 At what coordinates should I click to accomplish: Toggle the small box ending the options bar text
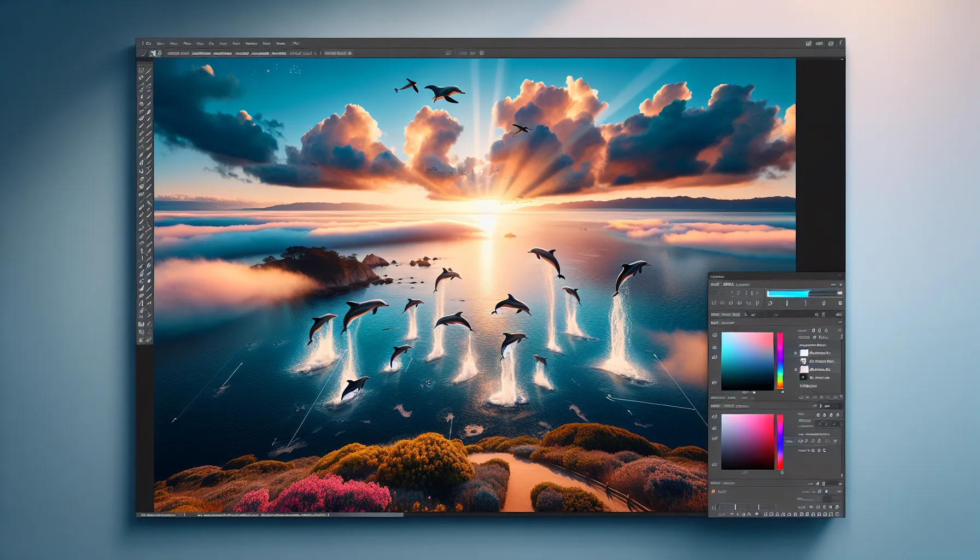[350, 54]
